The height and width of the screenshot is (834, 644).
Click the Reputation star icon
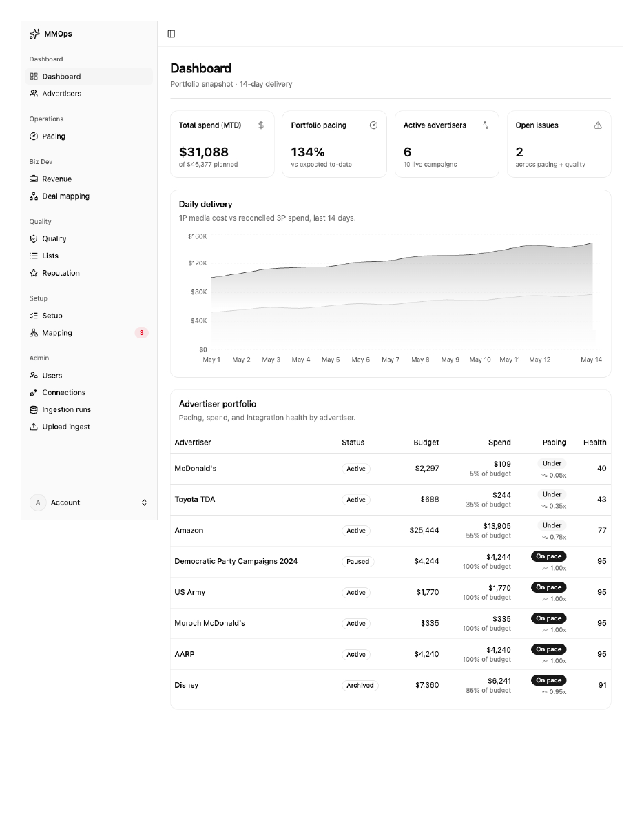34,273
